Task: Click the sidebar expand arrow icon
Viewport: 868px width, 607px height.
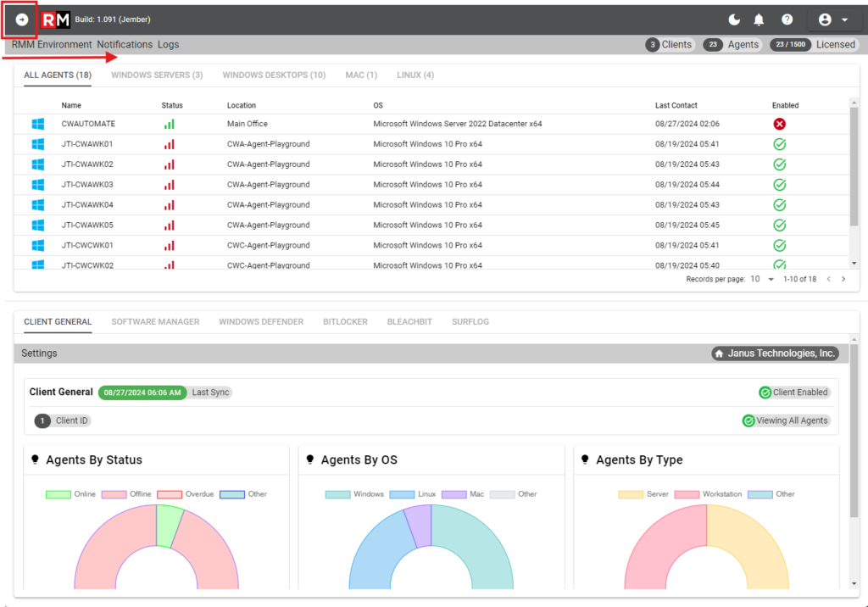Action: pyautogui.click(x=21, y=20)
